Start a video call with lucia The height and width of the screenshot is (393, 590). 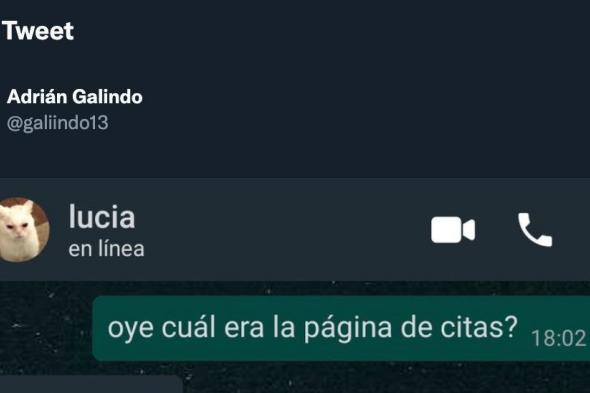453,230
